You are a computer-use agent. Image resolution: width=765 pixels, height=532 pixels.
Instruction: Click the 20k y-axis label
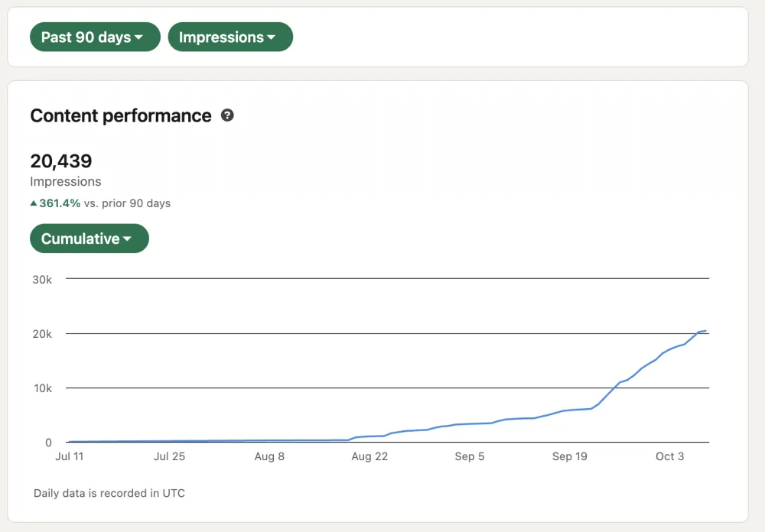42,334
